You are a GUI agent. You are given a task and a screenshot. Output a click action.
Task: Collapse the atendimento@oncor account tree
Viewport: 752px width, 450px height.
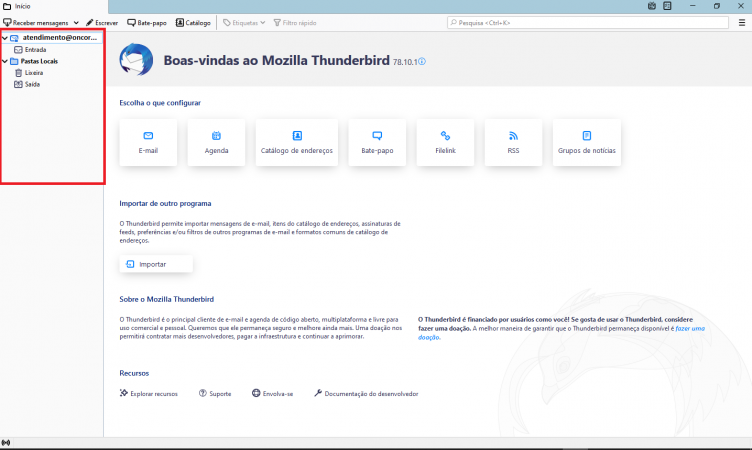[x=5, y=37]
